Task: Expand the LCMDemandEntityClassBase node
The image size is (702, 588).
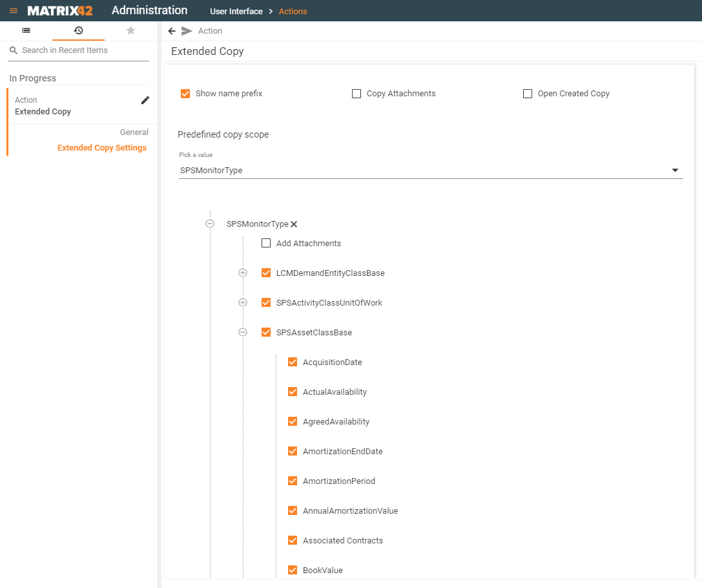Action: point(243,273)
